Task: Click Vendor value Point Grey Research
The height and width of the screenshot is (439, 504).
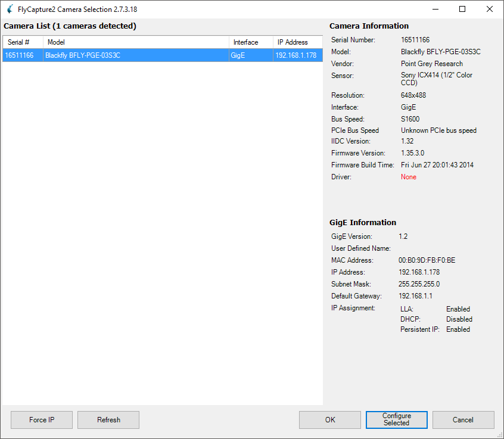Action: pos(432,64)
